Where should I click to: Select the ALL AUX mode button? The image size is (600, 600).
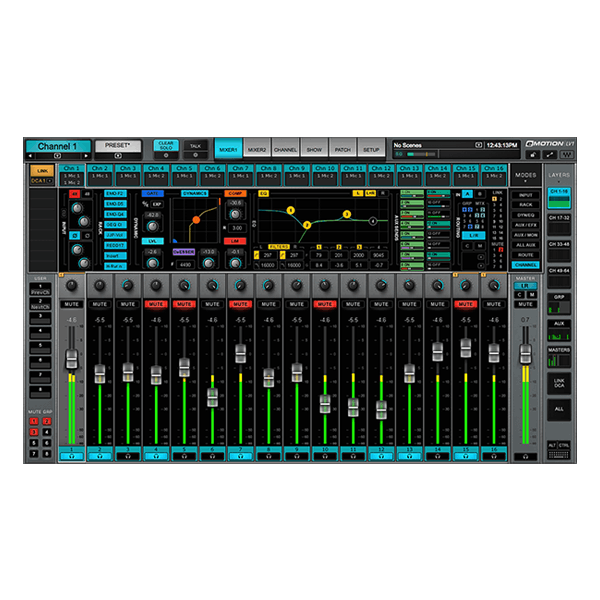click(525, 243)
